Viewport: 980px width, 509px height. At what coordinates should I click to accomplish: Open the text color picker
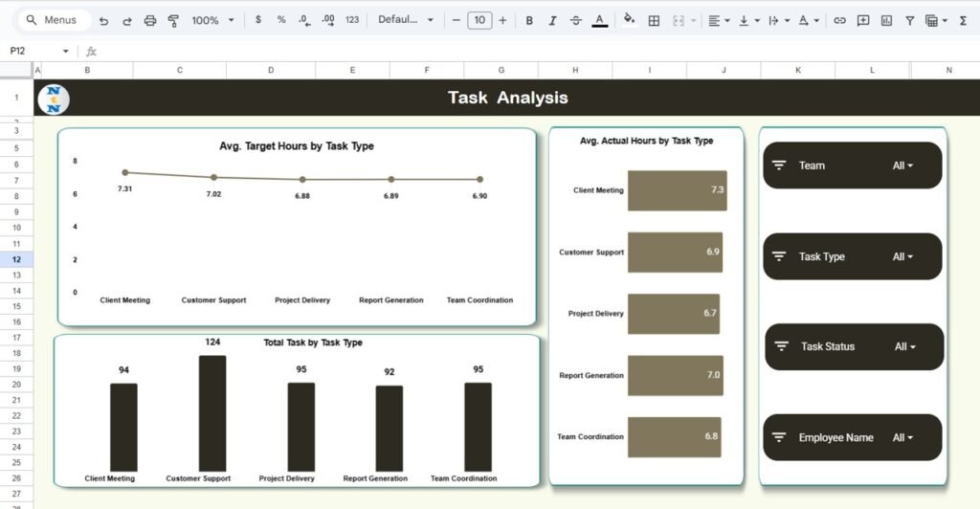coord(600,21)
